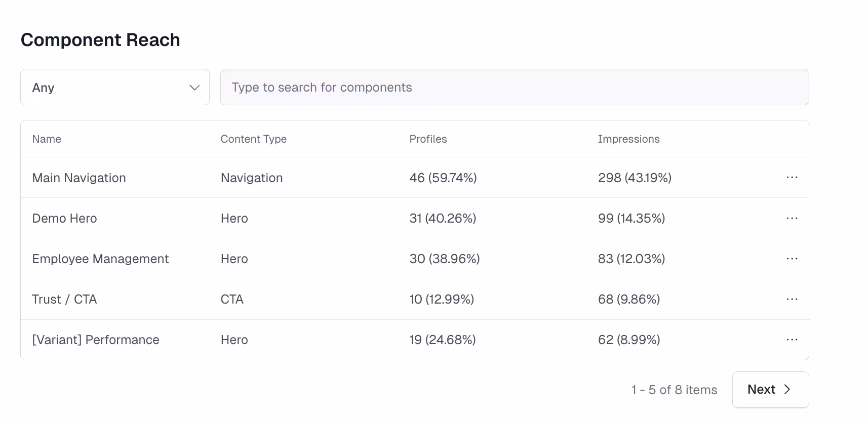The width and height of the screenshot is (868, 423).
Task: Select the Employee Management row name
Action: click(x=100, y=259)
